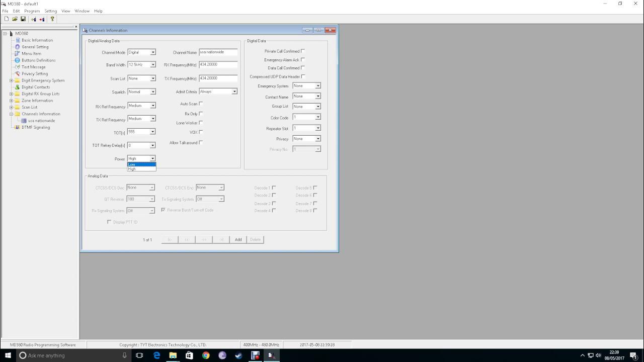Open the Band Width dropdown

click(x=153, y=65)
